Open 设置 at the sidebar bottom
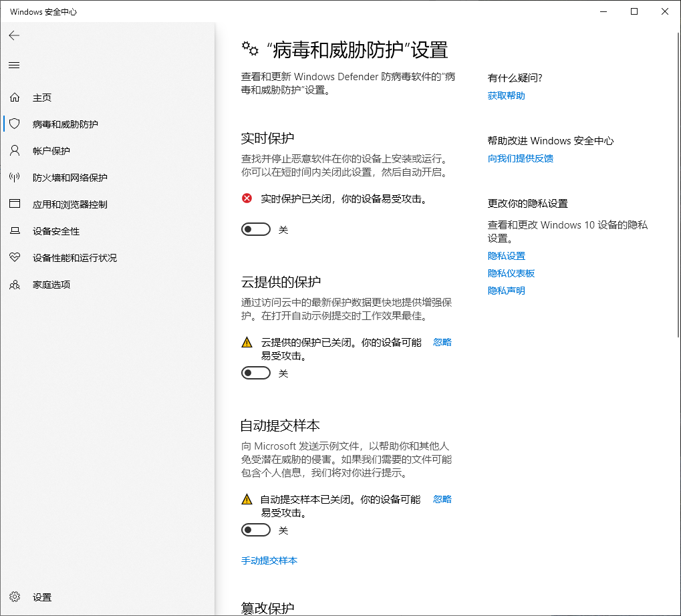Viewport: 681px width, 616px height. click(108, 597)
